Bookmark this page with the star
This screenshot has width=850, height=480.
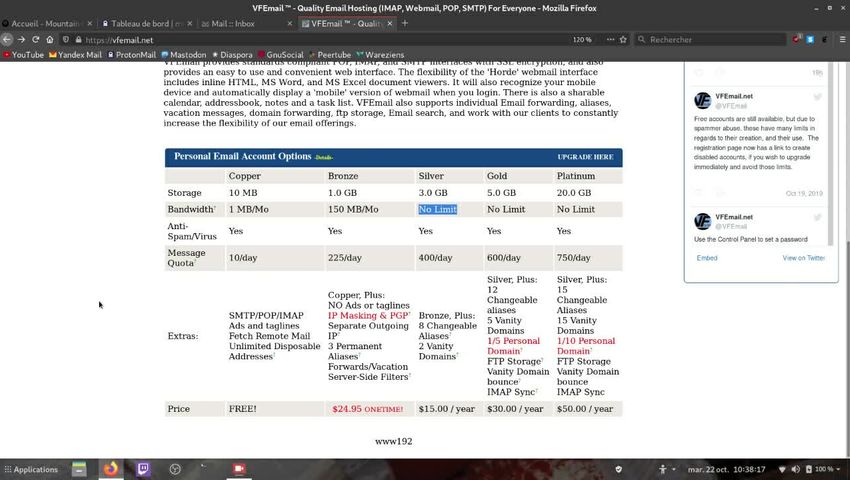[623, 40]
